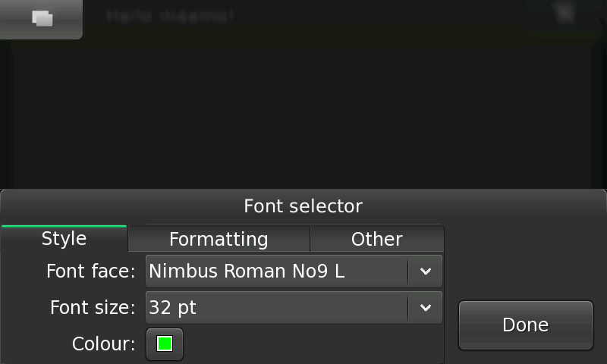Screen dimensions: 607x364
Task: Click the "Font face:" label
Action: [90, 271]
